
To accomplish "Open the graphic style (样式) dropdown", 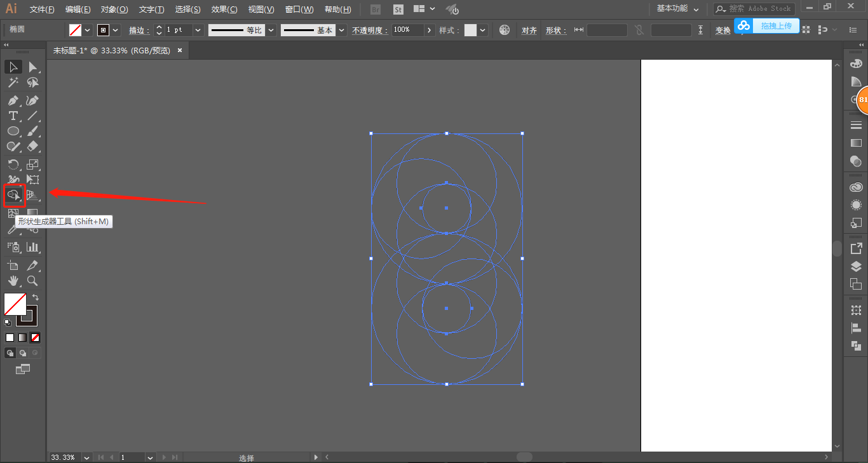I will (x=483, y=30).
